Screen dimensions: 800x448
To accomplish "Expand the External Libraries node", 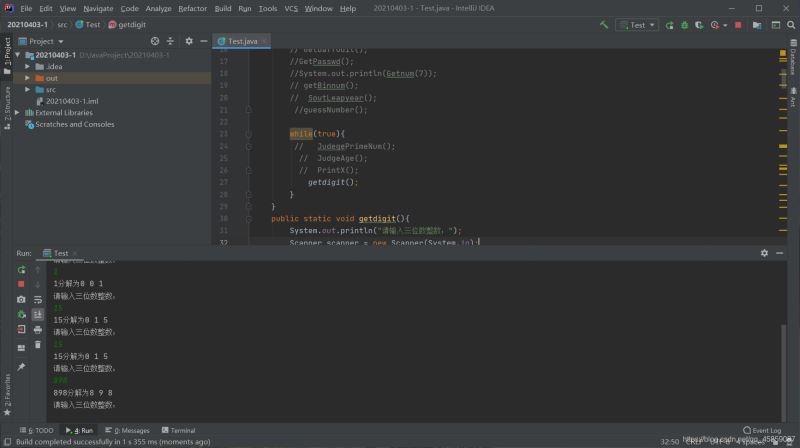I will point(17,113).
